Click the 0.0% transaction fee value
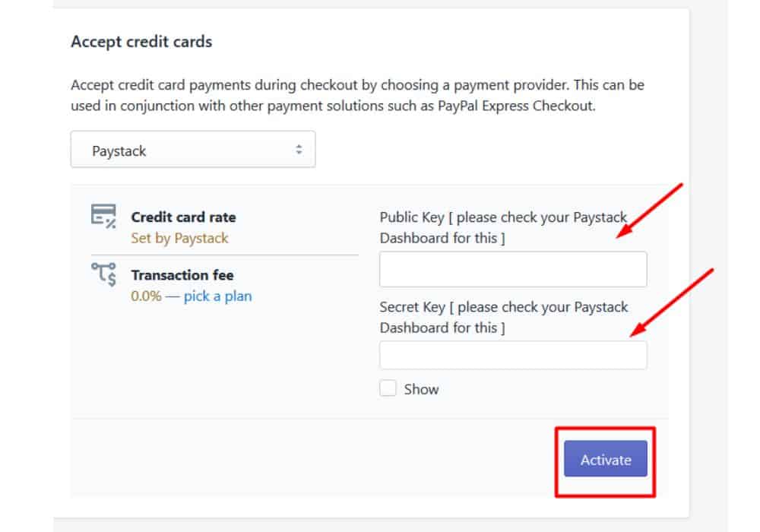Viewport: 760px width, 532px height. coord(146,296)
